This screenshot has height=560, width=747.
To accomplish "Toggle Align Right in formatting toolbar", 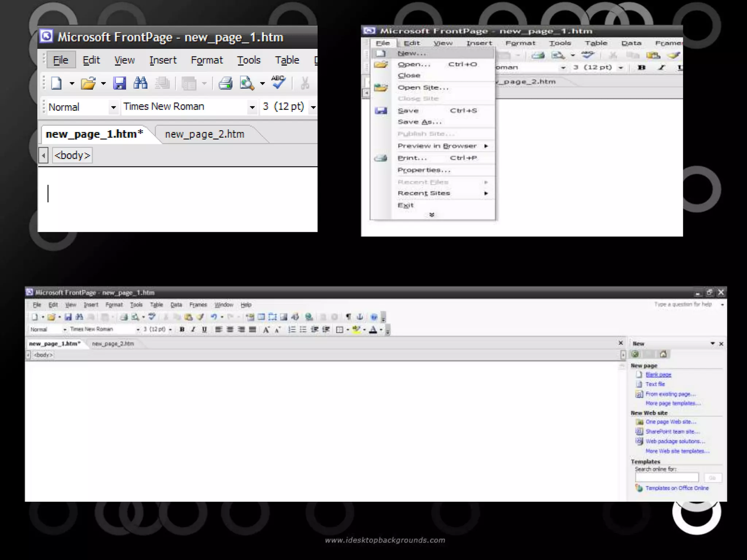I will 241,330.
